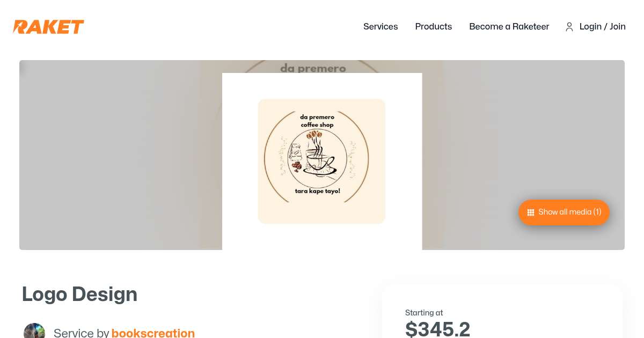This screenshot has width=644, height=338.
Task: Click the grid icon on the media button
Action: tap(531, 212)
